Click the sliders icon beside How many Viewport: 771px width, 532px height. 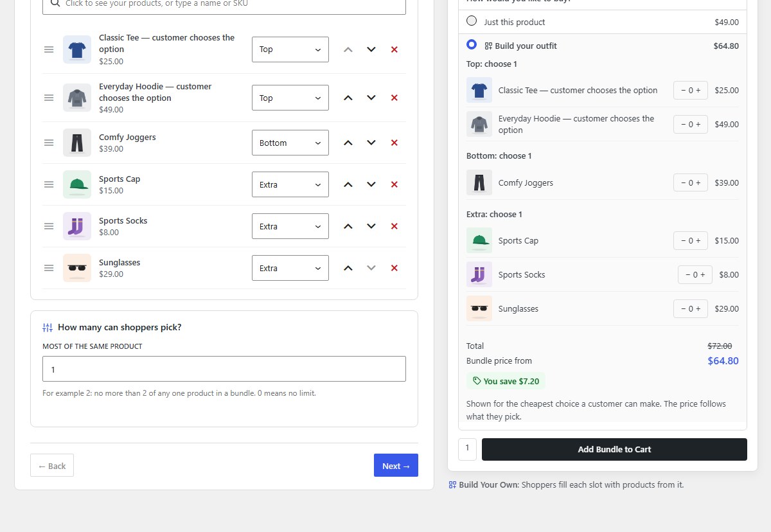click(48, 328)
